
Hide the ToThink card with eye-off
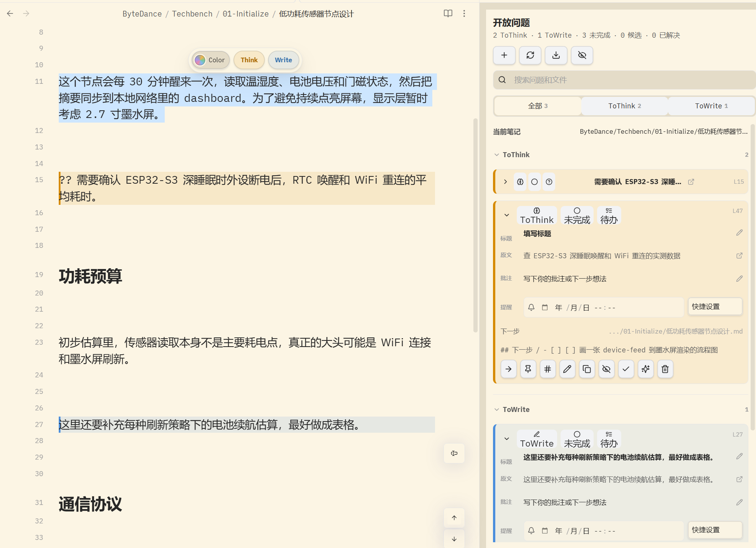coord(607,369)
